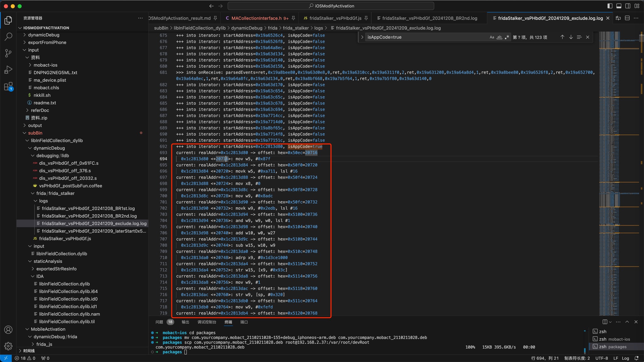The height and width of the screenshot is (362, 644).
Task: Change UTF-8 file encoding in status bar
Action: tap(602, 358)
